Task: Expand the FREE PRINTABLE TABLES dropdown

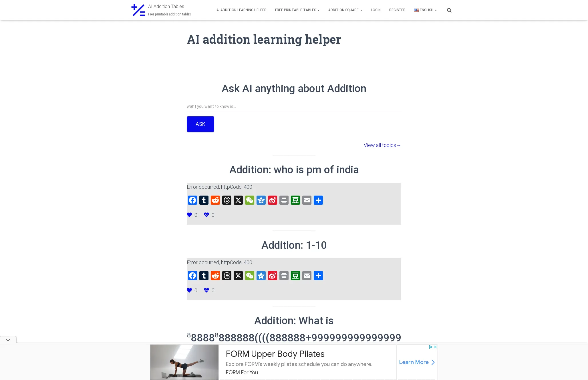Action: (x=297, y=10)
